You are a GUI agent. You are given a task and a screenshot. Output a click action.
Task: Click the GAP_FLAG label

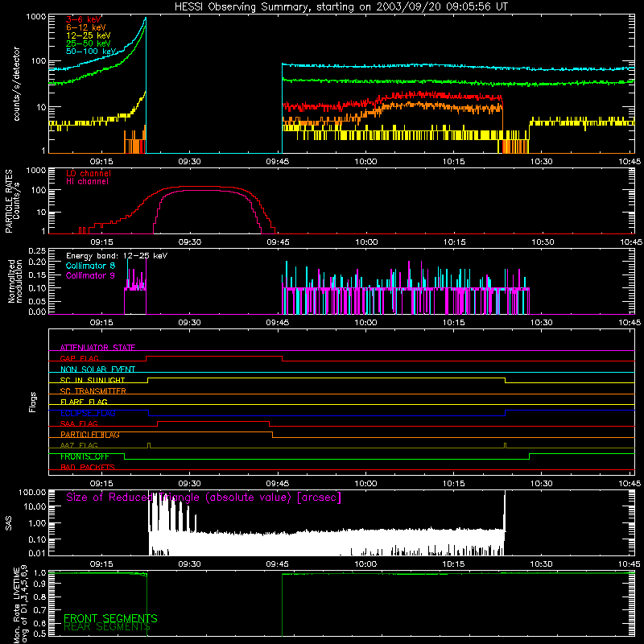pyautogui.click(x=79, y=358)
